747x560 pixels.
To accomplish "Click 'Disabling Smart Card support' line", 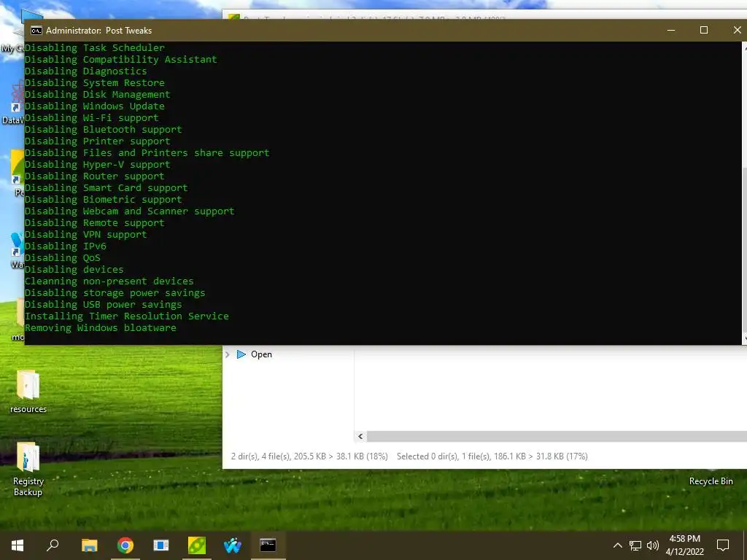I will [107, 188].
